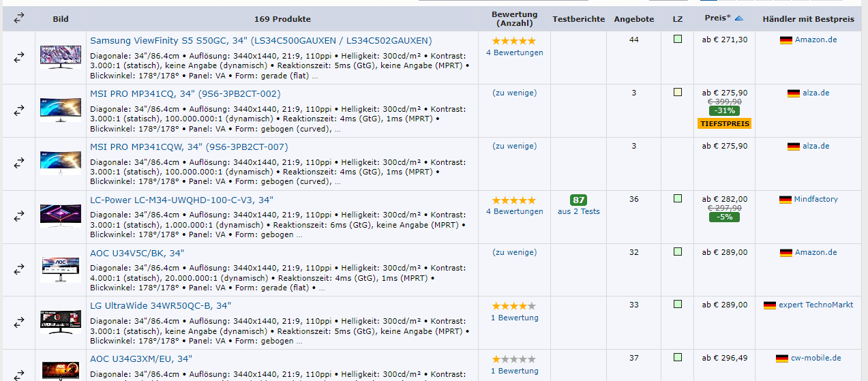Click '(zu wenige)' rating note for AOC U34V5C/BK
The width and height of the screenshot is (868, 381).
point(515,252)
